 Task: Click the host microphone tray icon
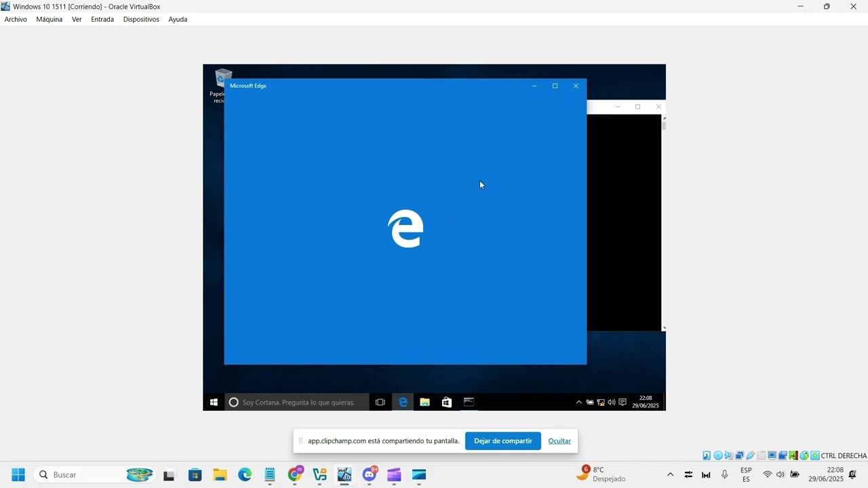724,474
